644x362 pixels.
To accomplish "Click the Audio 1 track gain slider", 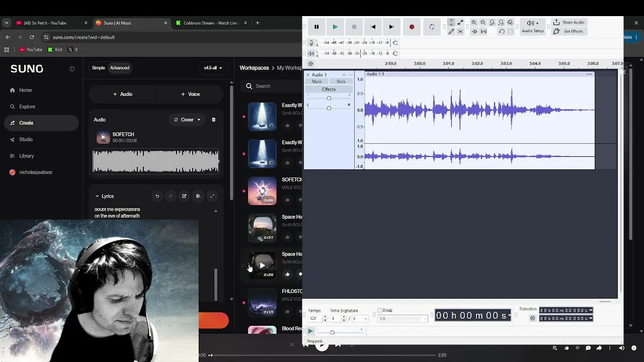I will (329, 98).
